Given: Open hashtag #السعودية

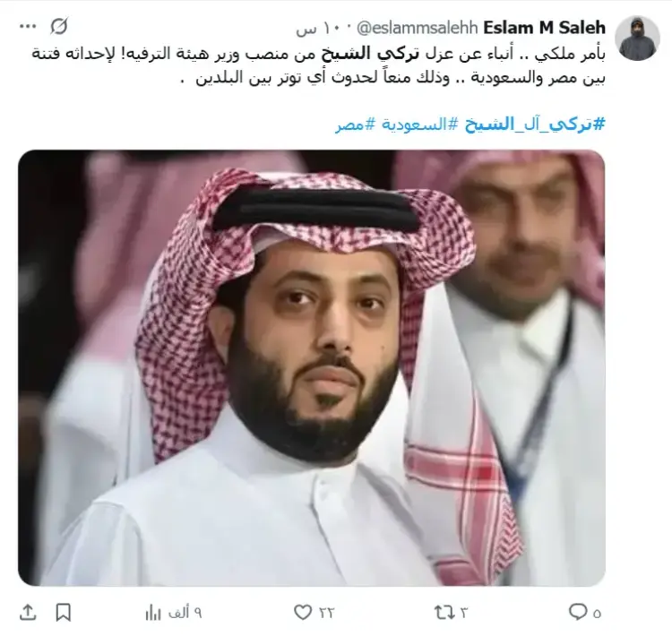Looking at the screenshot, I should pos(412,125).
